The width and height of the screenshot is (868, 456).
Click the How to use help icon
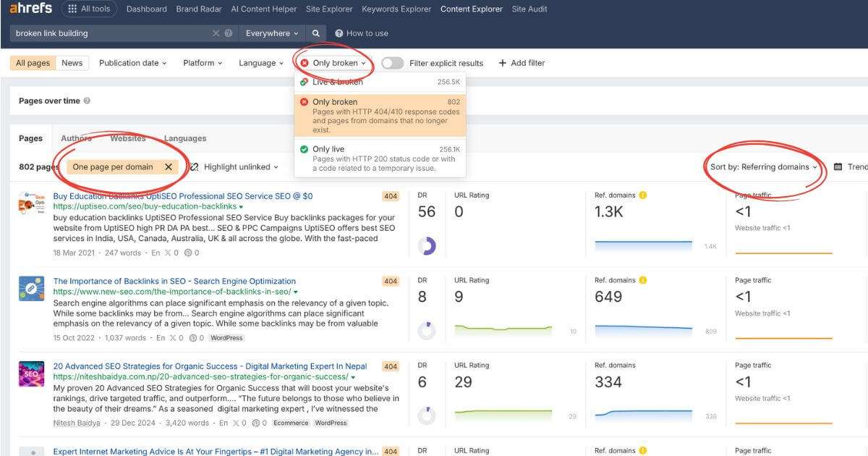tap(339, 33)
